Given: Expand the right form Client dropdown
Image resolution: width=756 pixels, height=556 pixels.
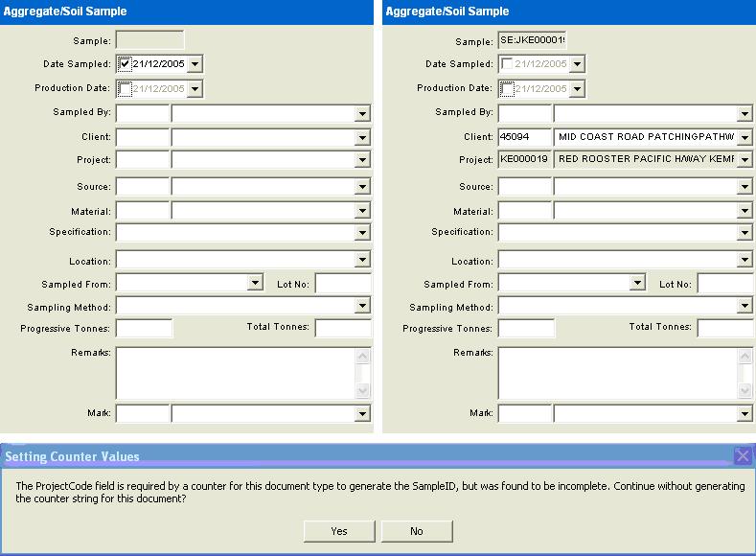Looking at the screenshot, I should click(745, 138).
